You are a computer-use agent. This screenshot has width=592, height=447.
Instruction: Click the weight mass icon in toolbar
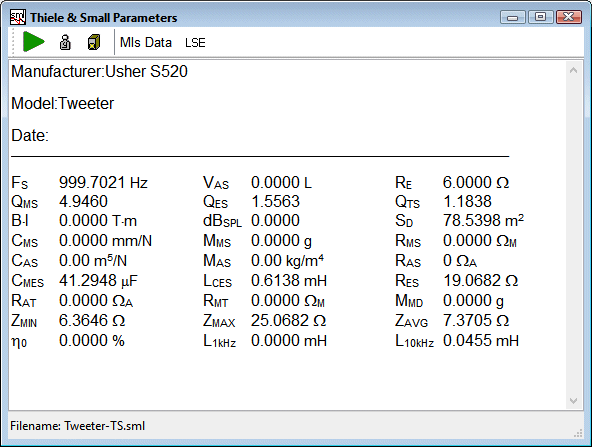click(65, 42)
